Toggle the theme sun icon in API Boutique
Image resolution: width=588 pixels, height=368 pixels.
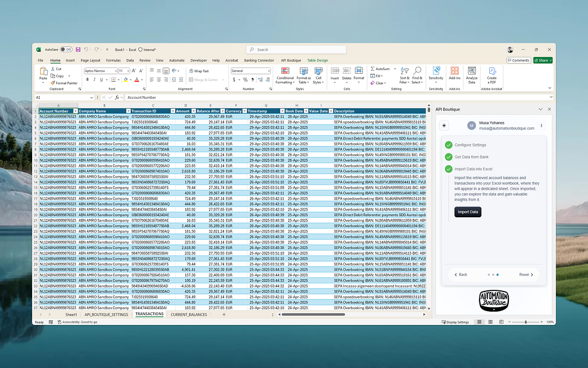444,126
